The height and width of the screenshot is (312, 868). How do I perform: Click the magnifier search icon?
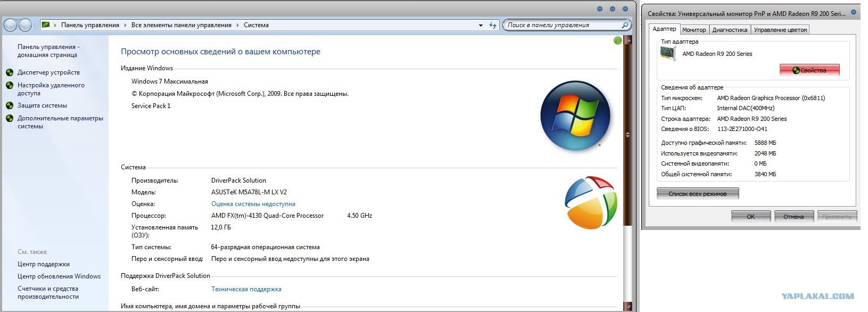coord(625,25)
